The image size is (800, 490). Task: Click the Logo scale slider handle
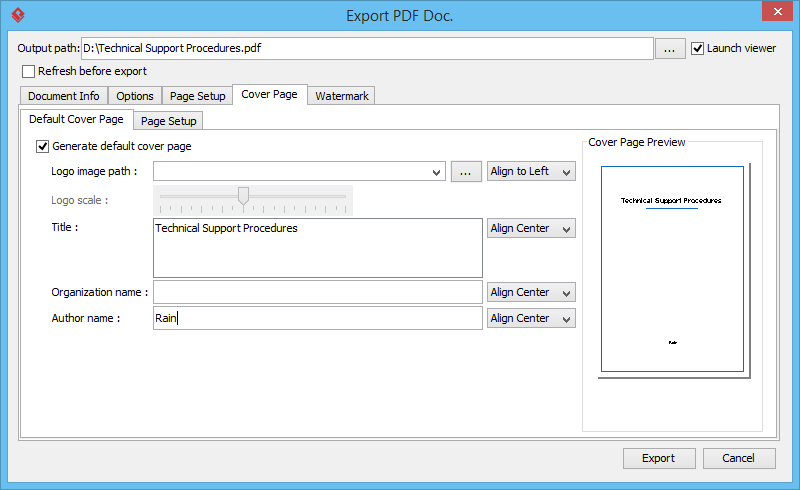coord(243,196)
